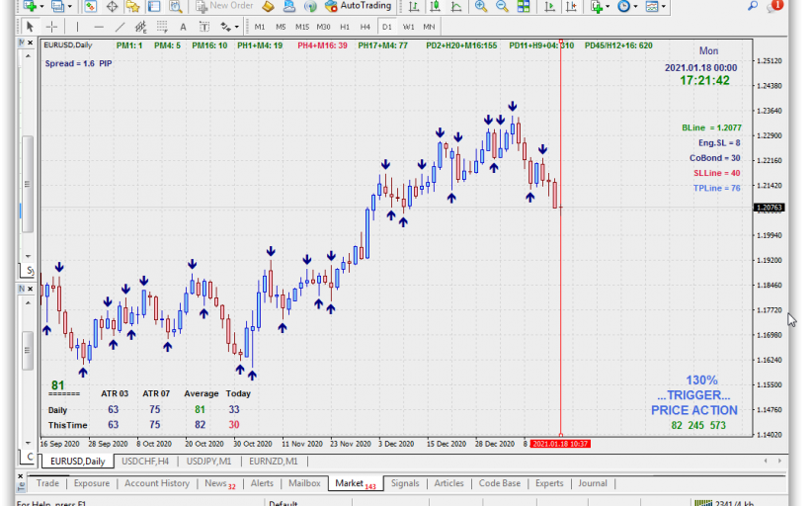Screen dimensions: 812x506
Task: Switch to the Account History tab
Action: tap(157, 483)
